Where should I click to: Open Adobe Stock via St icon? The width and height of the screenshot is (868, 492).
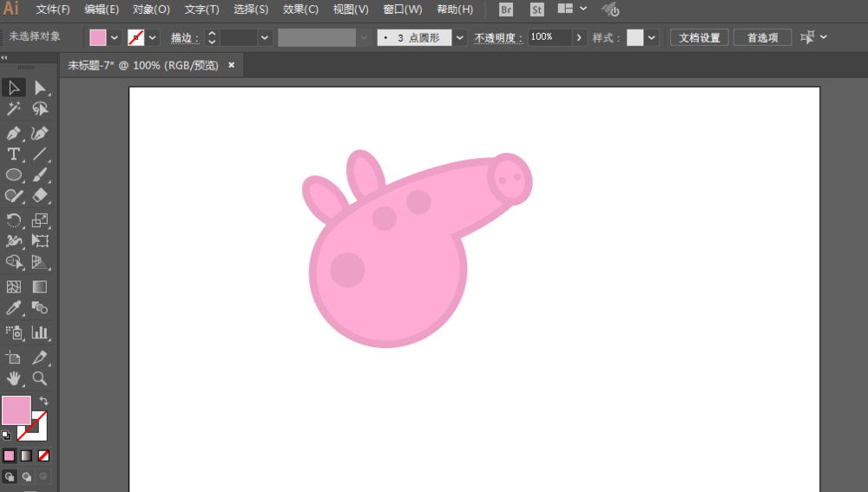tap(536, 10)
